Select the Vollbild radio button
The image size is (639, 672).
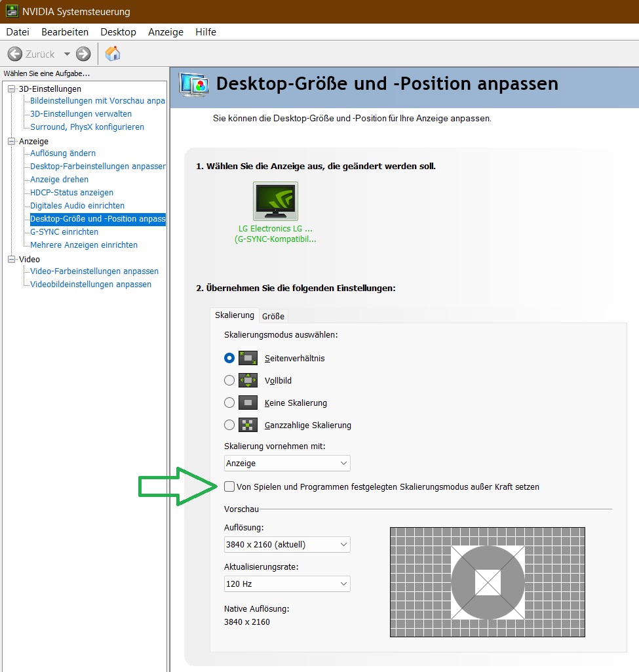coord(230,380)
